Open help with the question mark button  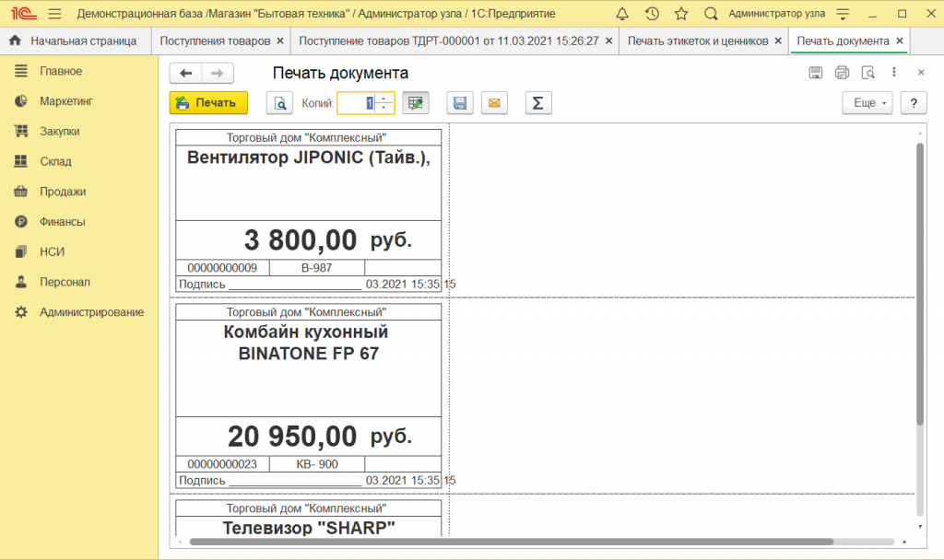click(x=913, y=103)
